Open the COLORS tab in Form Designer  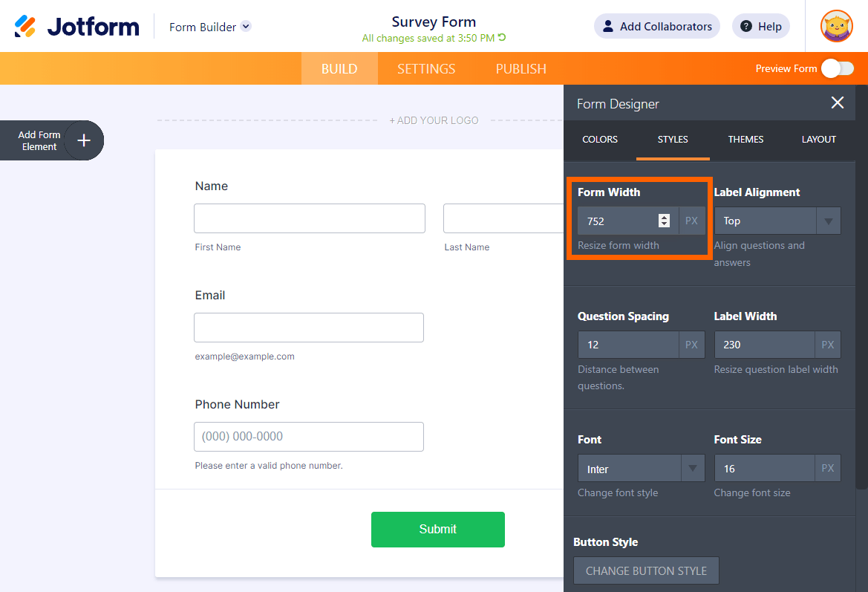600,139
